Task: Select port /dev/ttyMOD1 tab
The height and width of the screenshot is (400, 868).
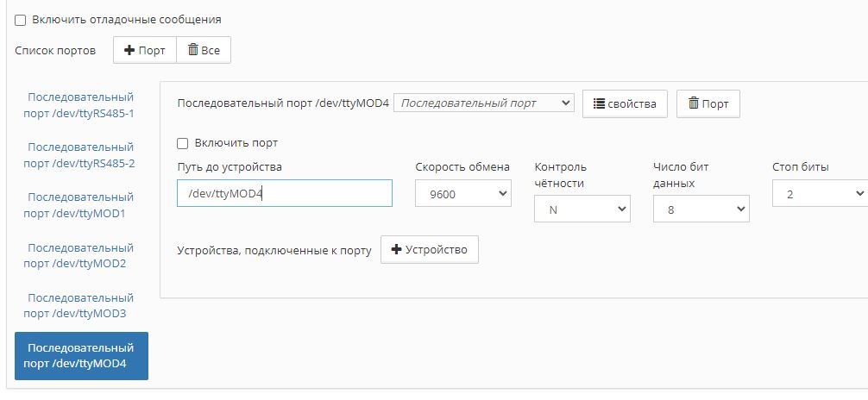Action: pos(81,205)
